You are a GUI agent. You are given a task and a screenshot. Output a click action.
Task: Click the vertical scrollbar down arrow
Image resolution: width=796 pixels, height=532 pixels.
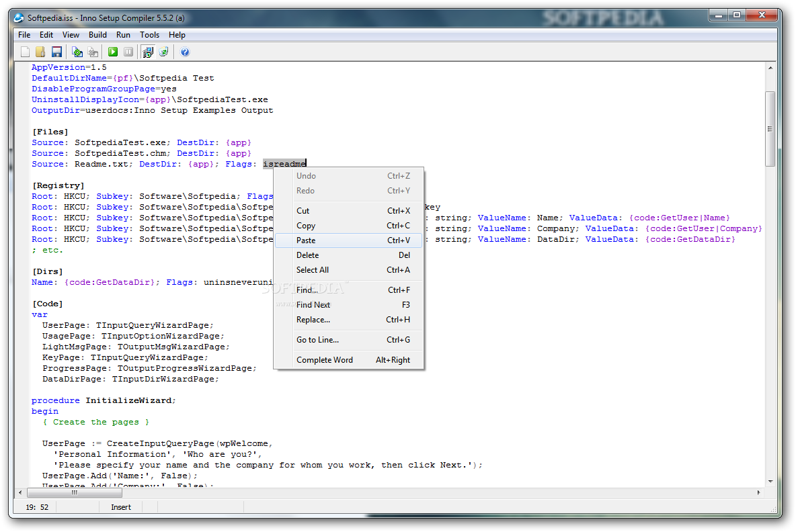(770, 481)
